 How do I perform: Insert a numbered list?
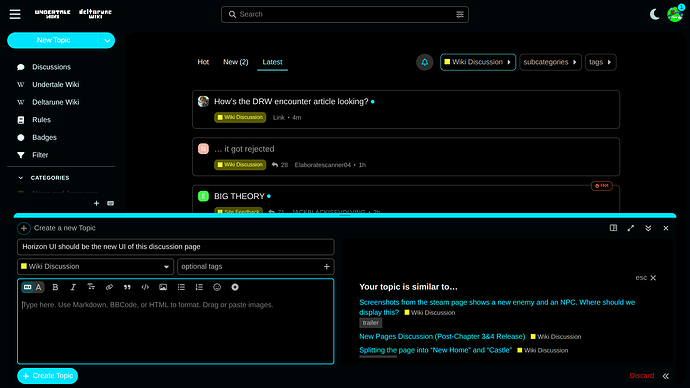pos(199,287)
